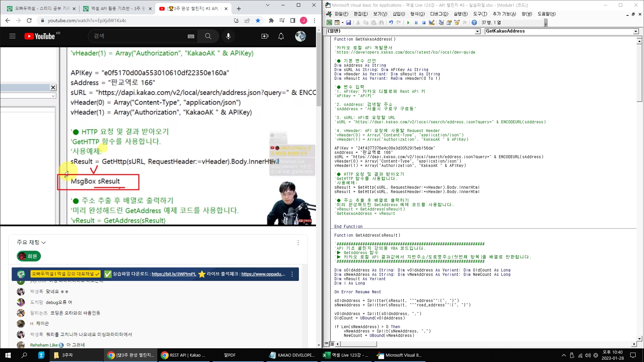Open YouTube on-screen keyboard icon

click(x=191, y=36)
